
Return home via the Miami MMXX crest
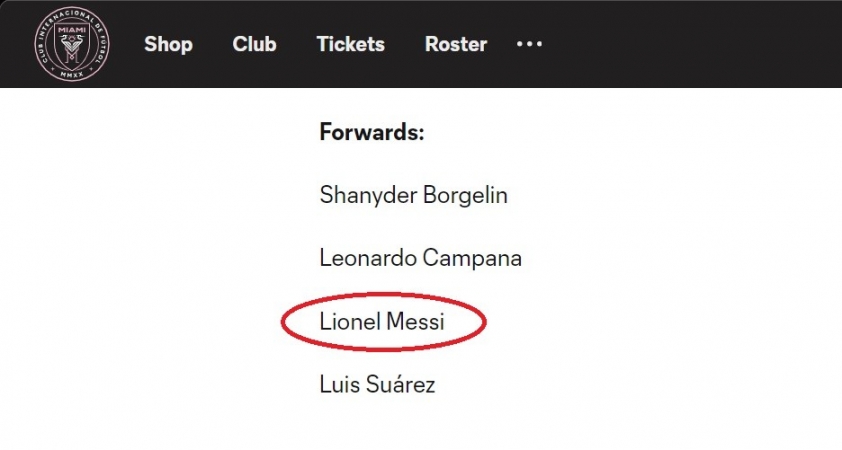tap(72, 44)
